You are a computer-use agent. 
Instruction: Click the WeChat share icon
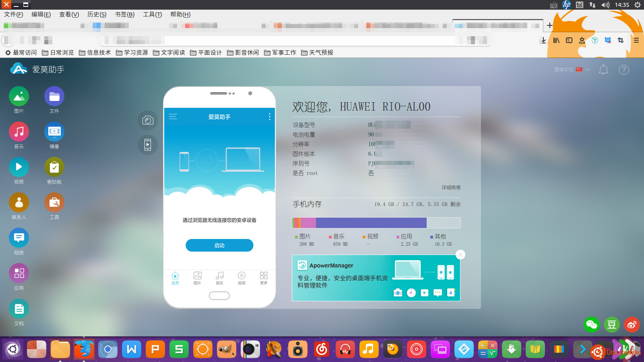(592, 325)
